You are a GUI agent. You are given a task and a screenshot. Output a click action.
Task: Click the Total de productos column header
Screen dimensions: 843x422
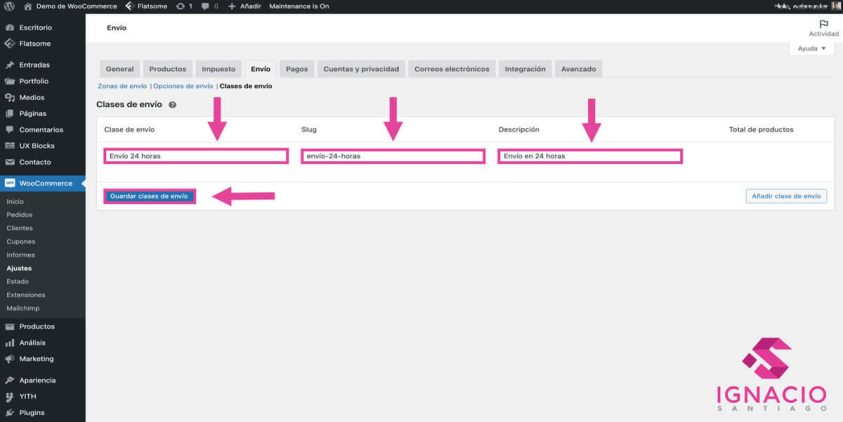(x=761, y=130)
